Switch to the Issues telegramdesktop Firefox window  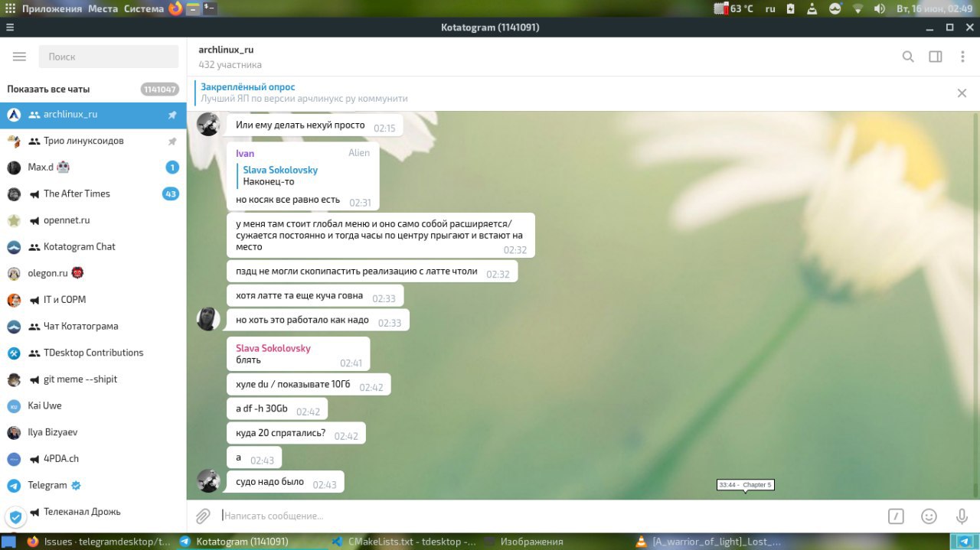pyautogui.click(x=98, y=542)
